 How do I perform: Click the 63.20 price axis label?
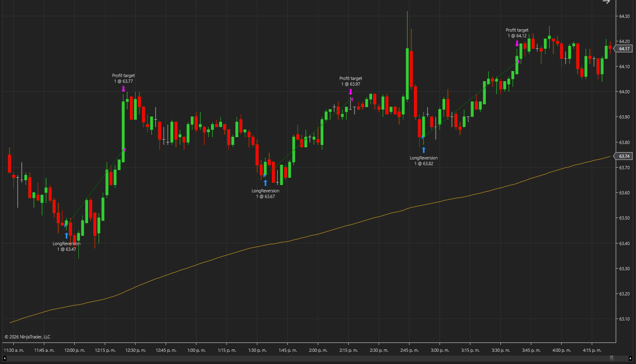click(x=624, y=294)
